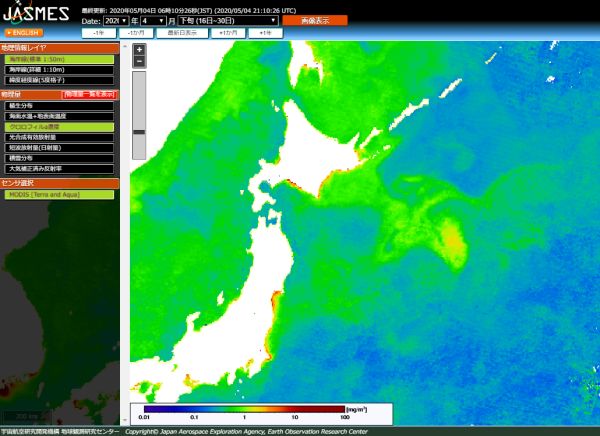Zoom in the map with plus button
The height and width of the screenshot is (436, 600).
(x=139, y=50)
